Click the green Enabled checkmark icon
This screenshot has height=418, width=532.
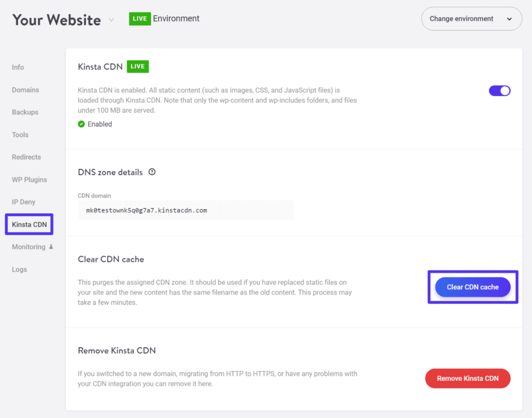(x=82, y=124)
